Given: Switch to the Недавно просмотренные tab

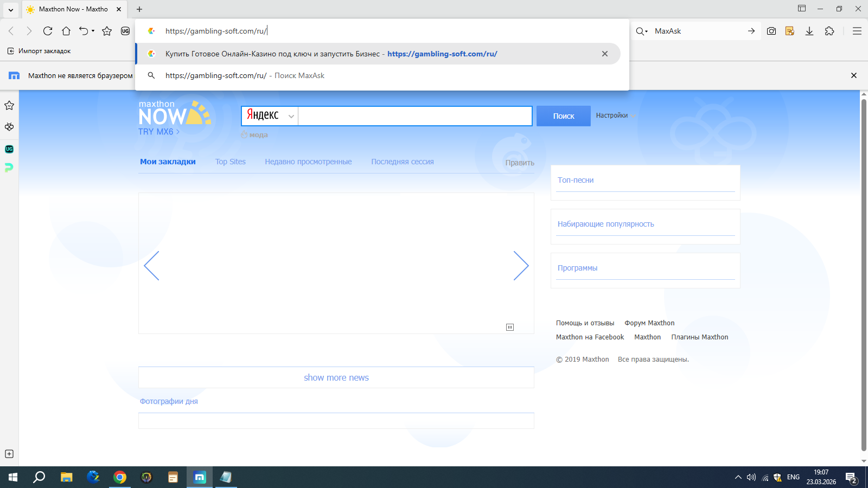Looking at the screenshot, I should coord(308,162).
